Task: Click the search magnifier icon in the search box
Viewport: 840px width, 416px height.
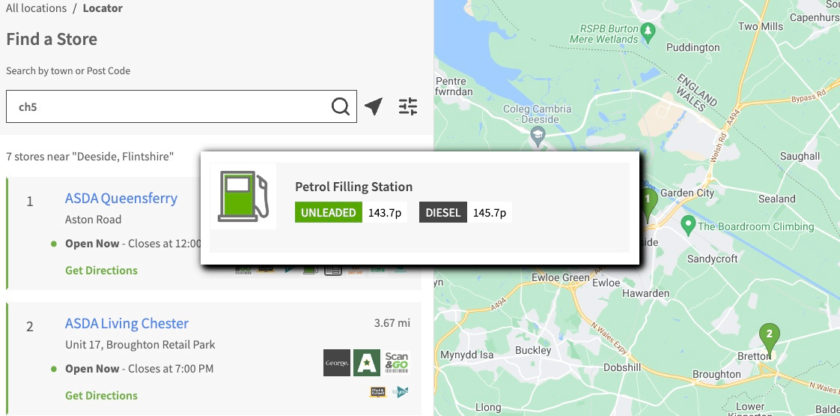Action: [x=340, y=107]
